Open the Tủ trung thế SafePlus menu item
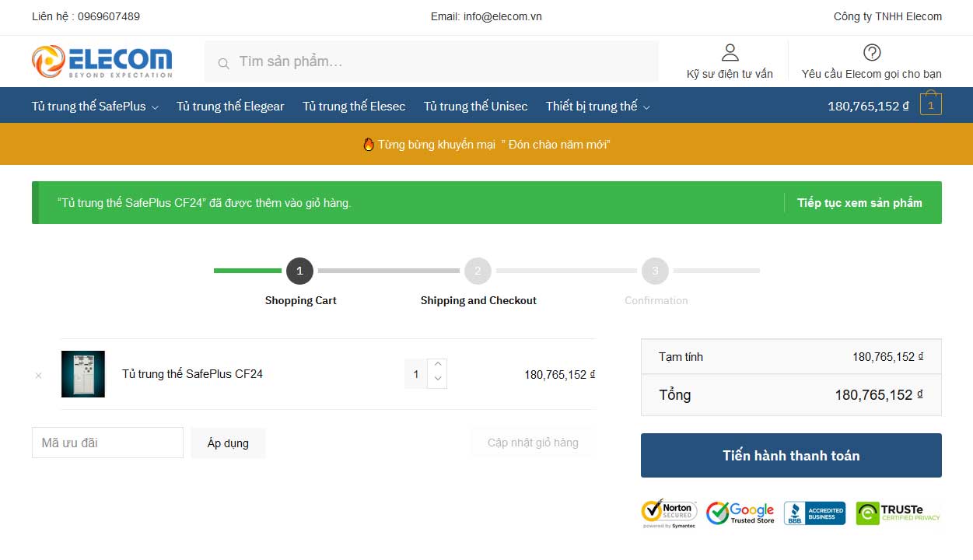Image resolution: width=973 pixels, height=560 pixels. [x=89, y=106]
